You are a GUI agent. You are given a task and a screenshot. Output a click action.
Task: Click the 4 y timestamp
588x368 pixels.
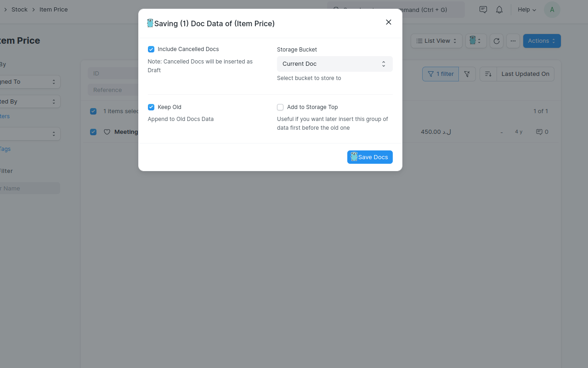(519, 132)
